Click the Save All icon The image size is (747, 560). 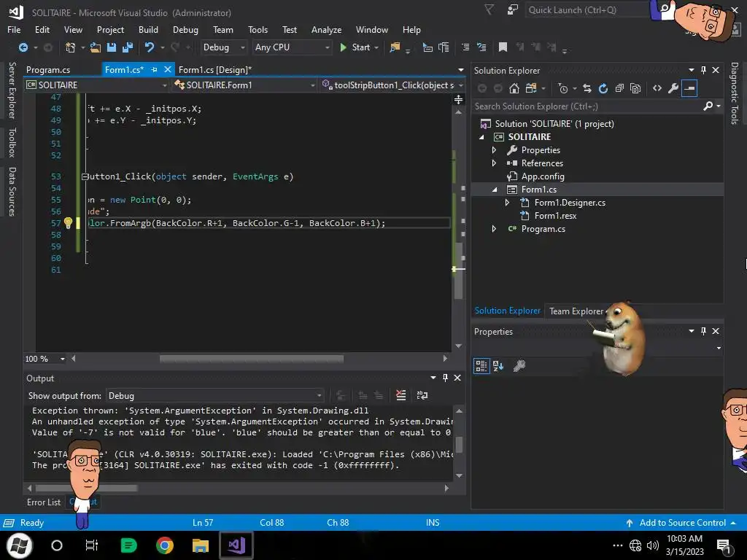coord(127,47)
